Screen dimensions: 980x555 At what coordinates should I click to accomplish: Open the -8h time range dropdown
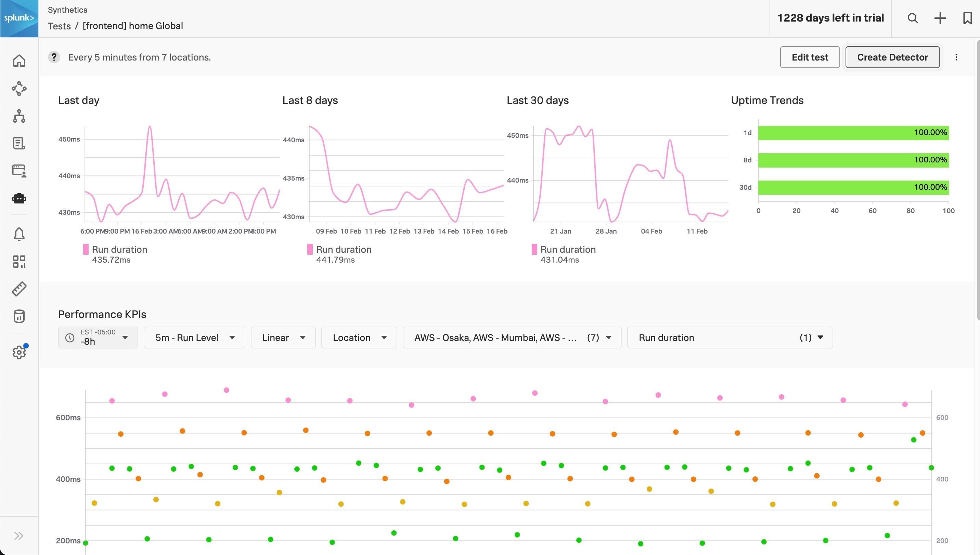tap(98, 338)
